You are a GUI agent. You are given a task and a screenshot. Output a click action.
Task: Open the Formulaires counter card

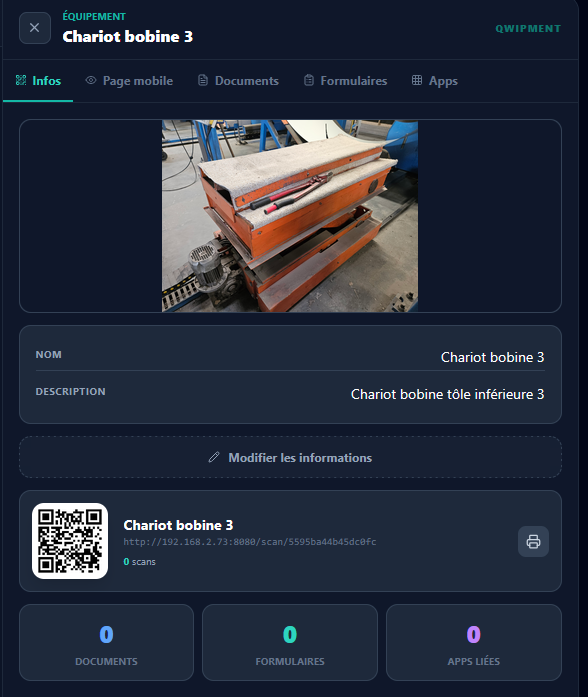click(x=290, y=642)
